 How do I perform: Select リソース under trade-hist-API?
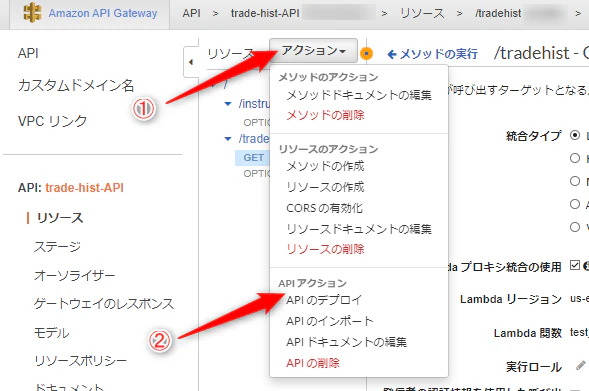tap(60, 218)
